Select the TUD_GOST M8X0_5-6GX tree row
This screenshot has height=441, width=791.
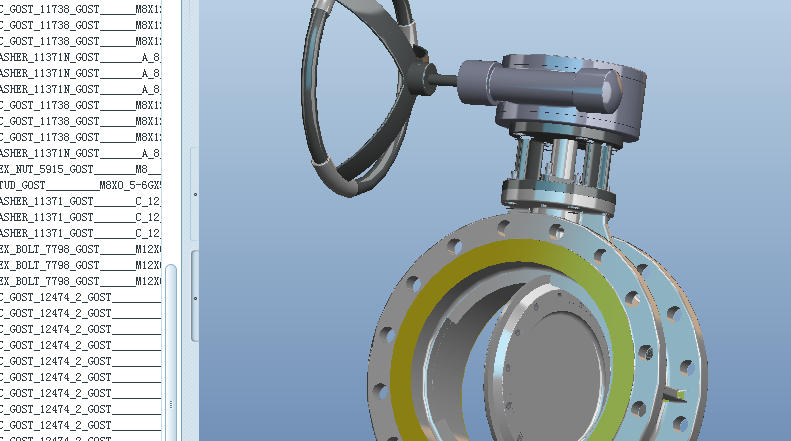[x=80, y=185]
